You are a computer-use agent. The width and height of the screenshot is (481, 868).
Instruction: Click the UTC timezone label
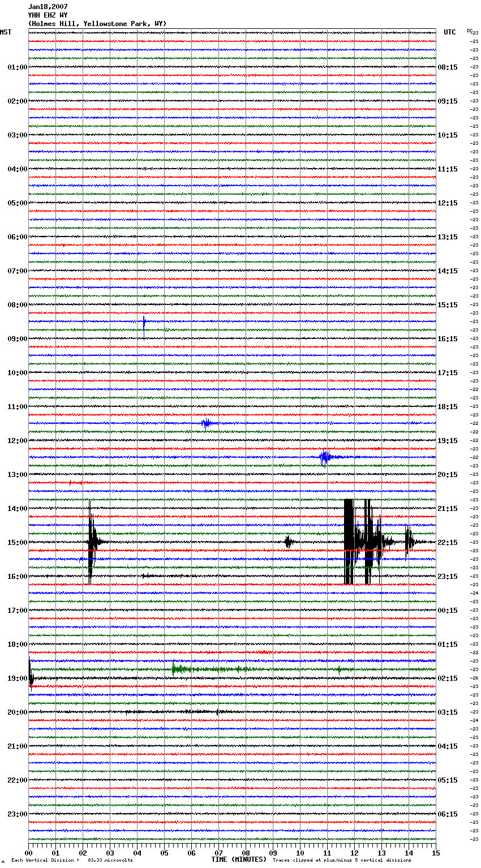point(449,32)
